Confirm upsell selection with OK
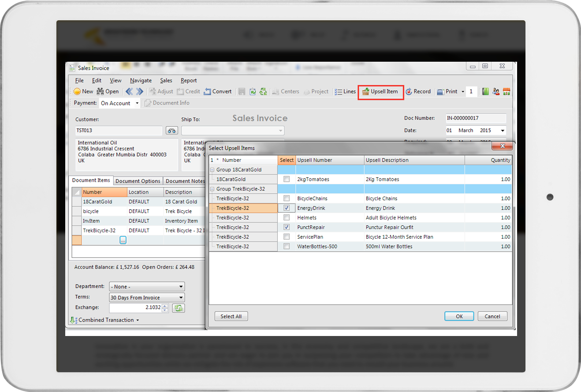 click(459, 316)
